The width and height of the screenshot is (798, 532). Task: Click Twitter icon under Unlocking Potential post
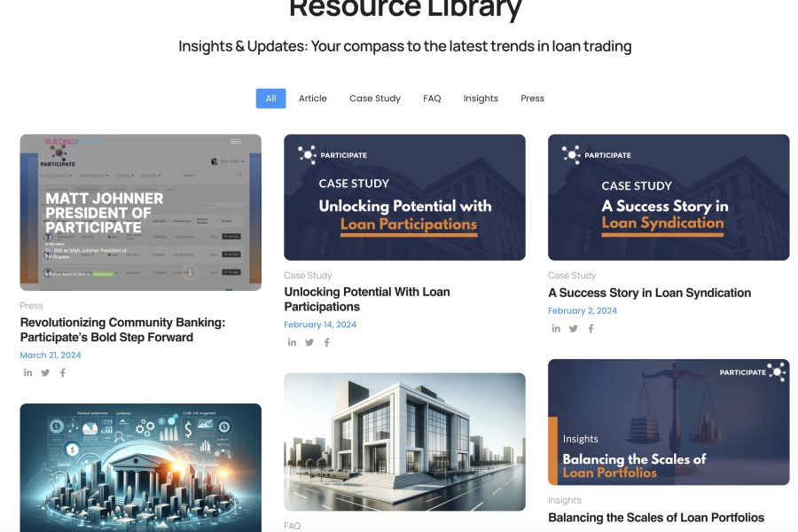tap(309, 343)
